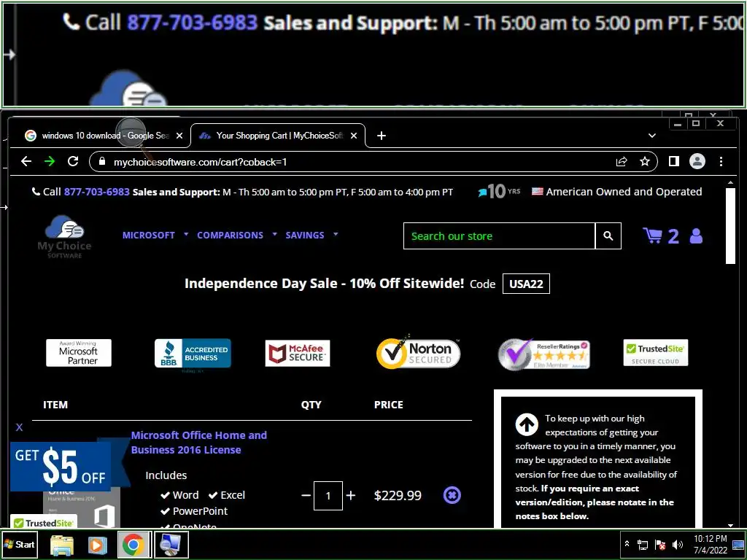Submit search with the magnifier button

[x=608, y=236]
